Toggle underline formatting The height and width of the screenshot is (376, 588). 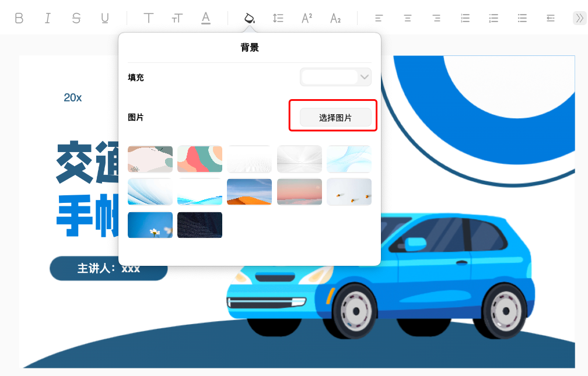[104, 17]
